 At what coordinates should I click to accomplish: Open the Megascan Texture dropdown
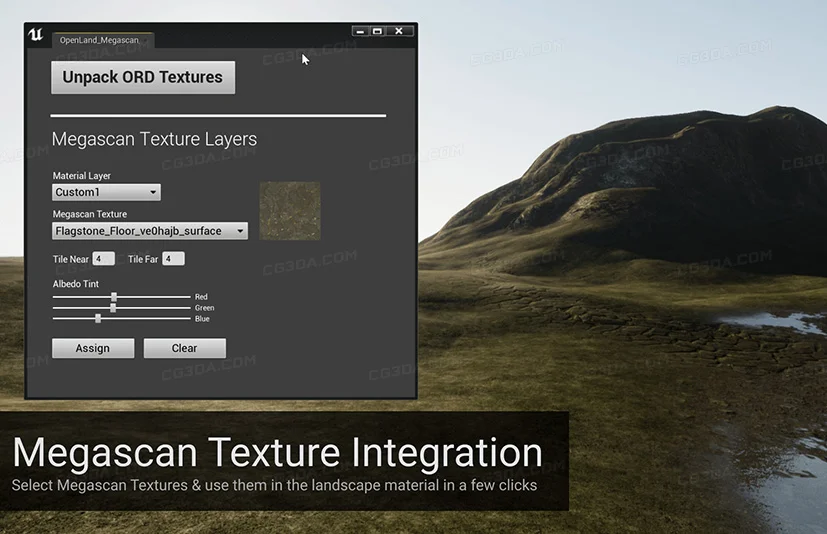(150, 231)
